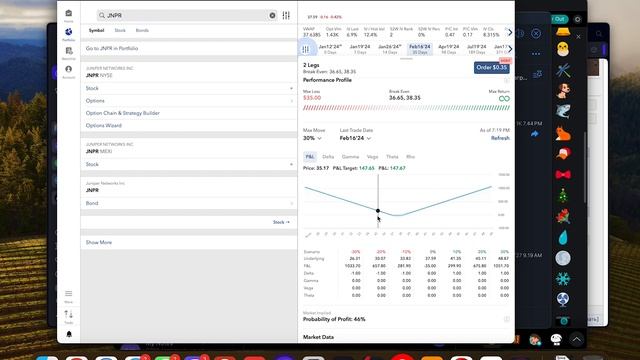The image size is (640, 360).
Task: Show the Gamma chart tab
Action: [350, 157]
